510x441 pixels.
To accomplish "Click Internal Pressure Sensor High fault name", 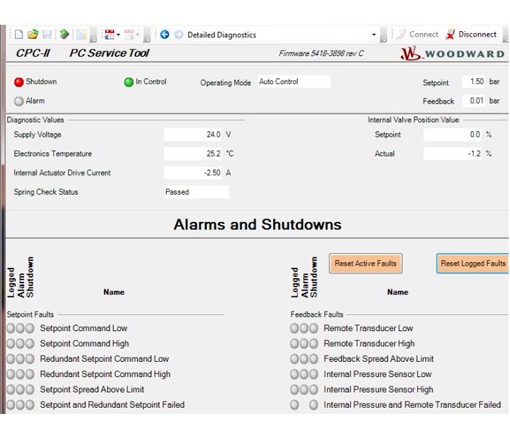I will [x=378, y=389].
